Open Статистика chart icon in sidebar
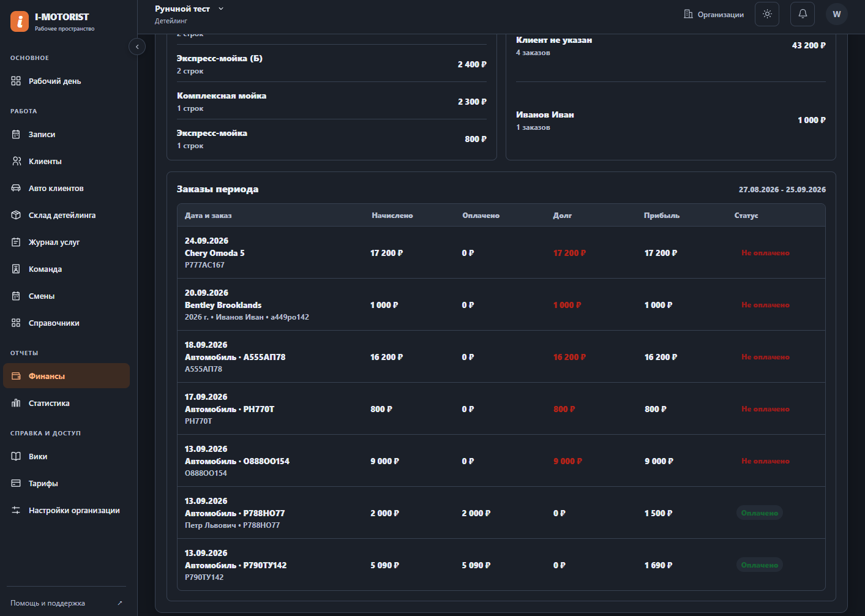This screenshot has height=616, width=865. (x=16, y=403)
